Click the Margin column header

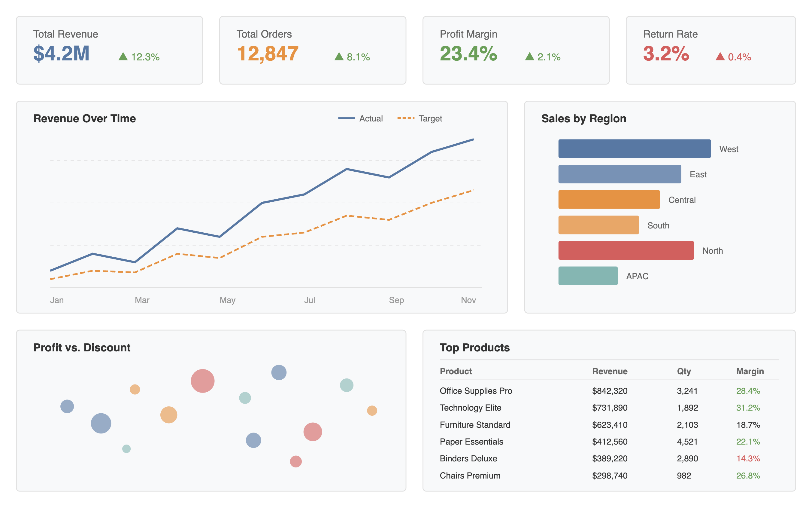(750, 371)
